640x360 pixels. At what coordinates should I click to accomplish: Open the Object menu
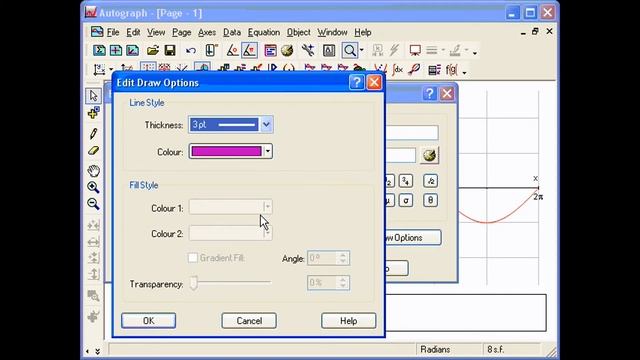point(298,32)
